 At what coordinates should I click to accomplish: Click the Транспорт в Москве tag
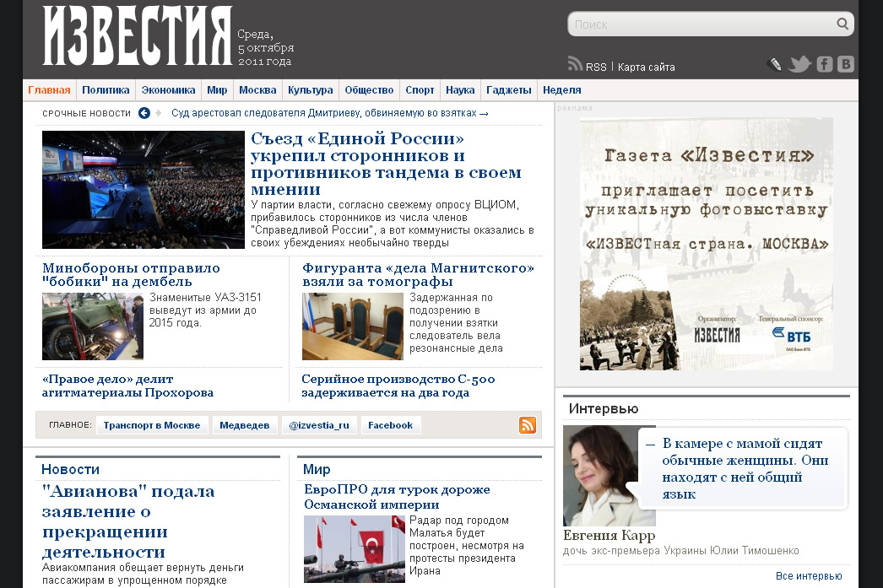point(152,425)
